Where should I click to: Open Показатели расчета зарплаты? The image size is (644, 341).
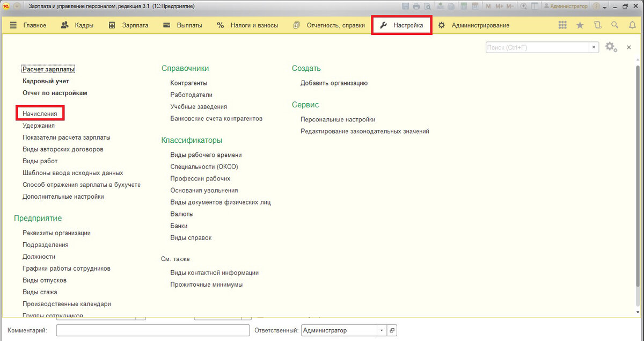pos(67,137)
